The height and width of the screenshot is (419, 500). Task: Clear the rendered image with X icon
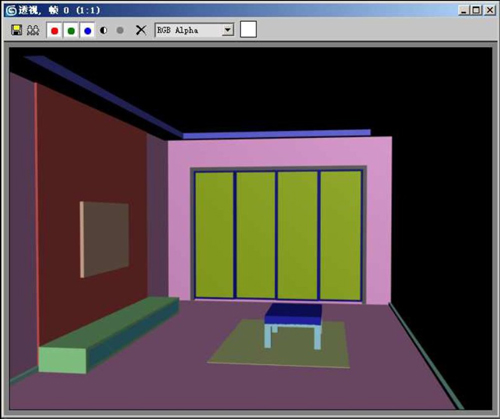141,30
